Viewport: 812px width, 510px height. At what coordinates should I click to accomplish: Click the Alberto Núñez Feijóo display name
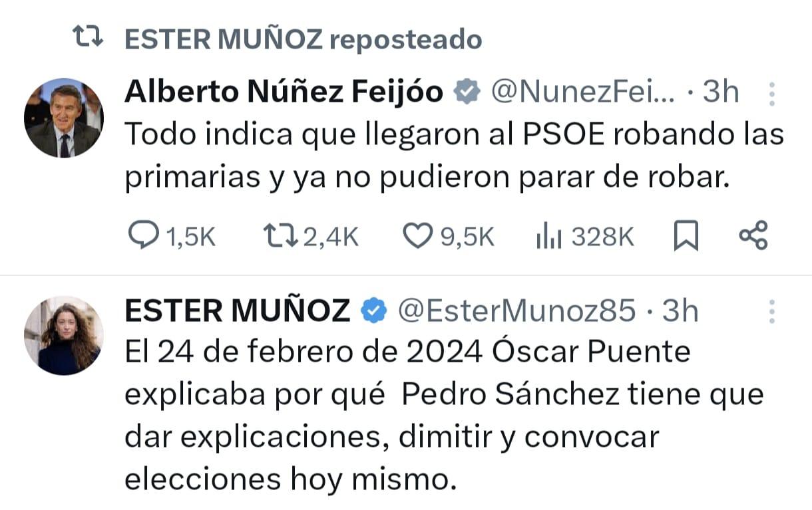click(x=284, y=92)
